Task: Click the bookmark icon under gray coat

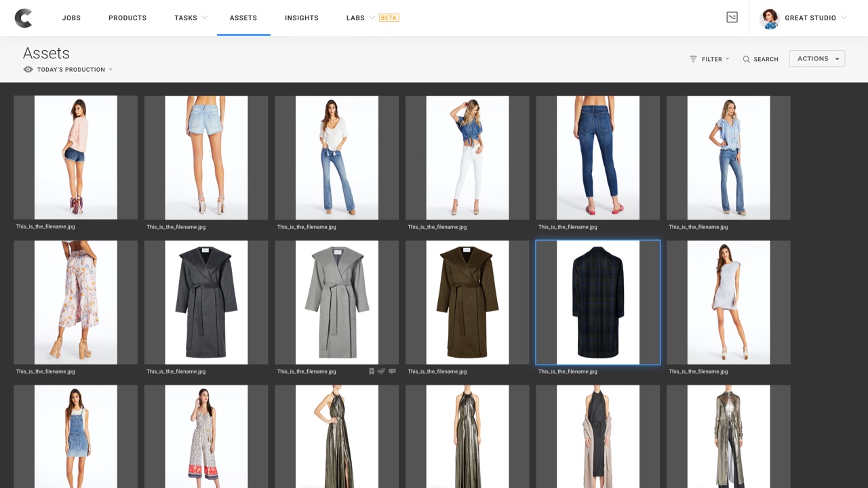Action: coord(372,371)
